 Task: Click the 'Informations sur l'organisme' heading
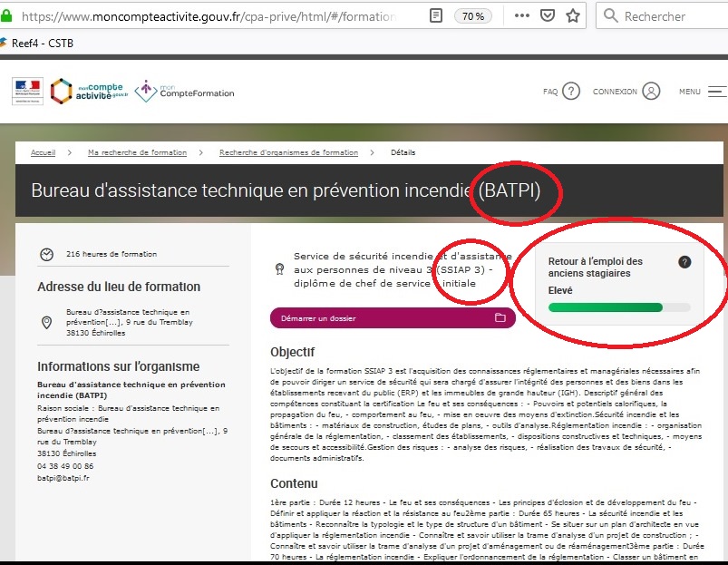pos(119,366)
